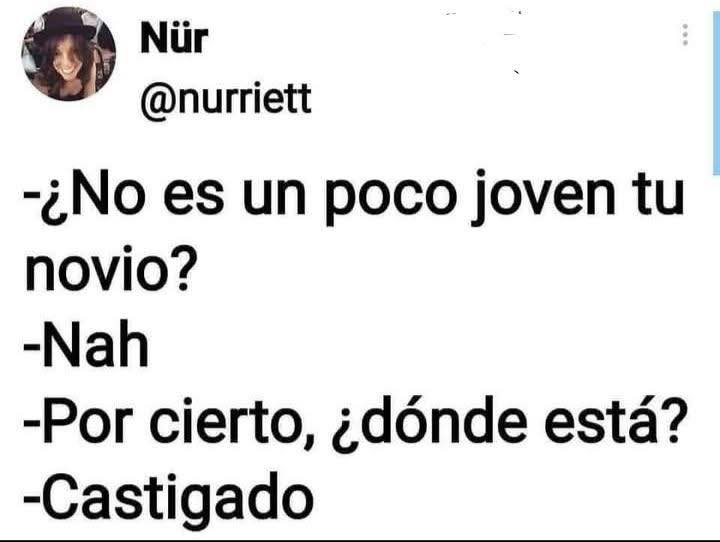Click the black bar below the tweet
This screenshot has width=720, height=542.
(x=360, y=541)
